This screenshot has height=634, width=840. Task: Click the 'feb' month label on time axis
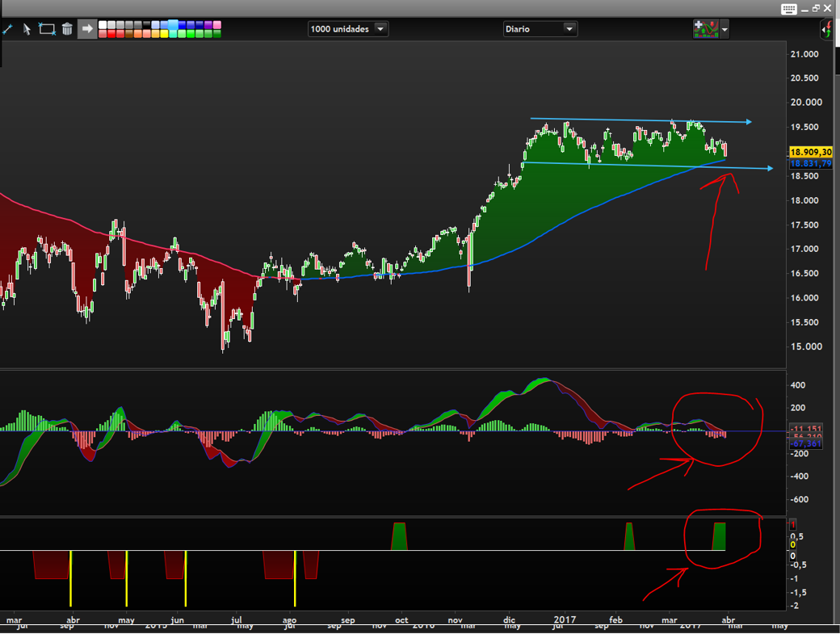click(616, 619)
